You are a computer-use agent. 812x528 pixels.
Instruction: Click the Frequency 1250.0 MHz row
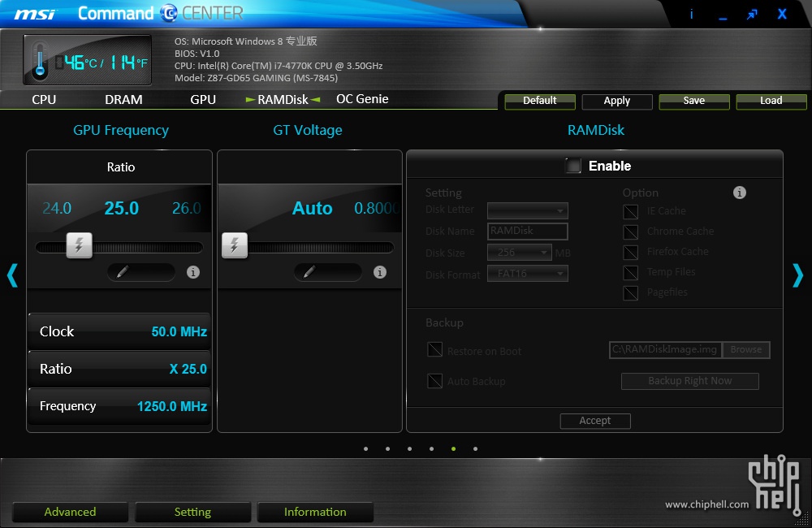click(119, 406)
